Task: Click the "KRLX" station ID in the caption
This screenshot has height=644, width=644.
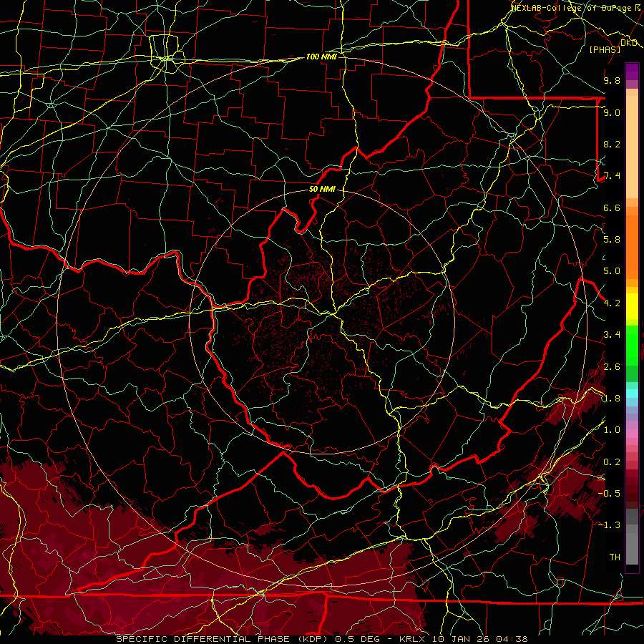Action: 412,639
